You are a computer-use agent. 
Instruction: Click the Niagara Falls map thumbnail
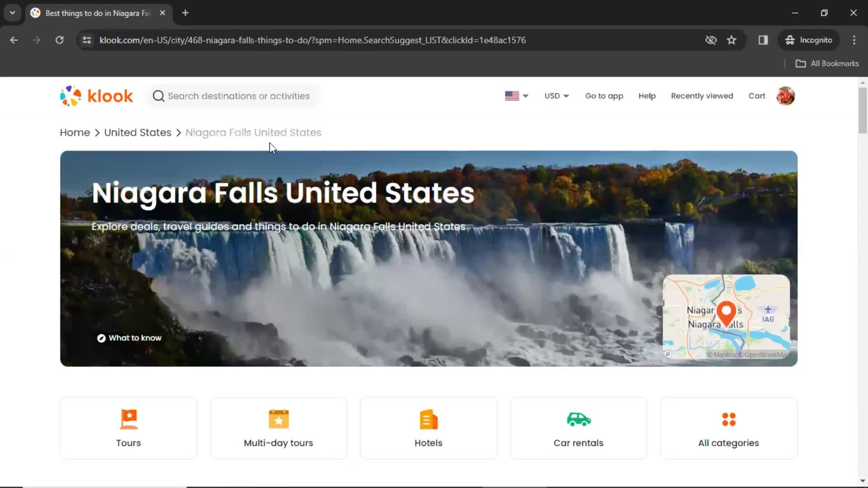(x=725, y=316)
